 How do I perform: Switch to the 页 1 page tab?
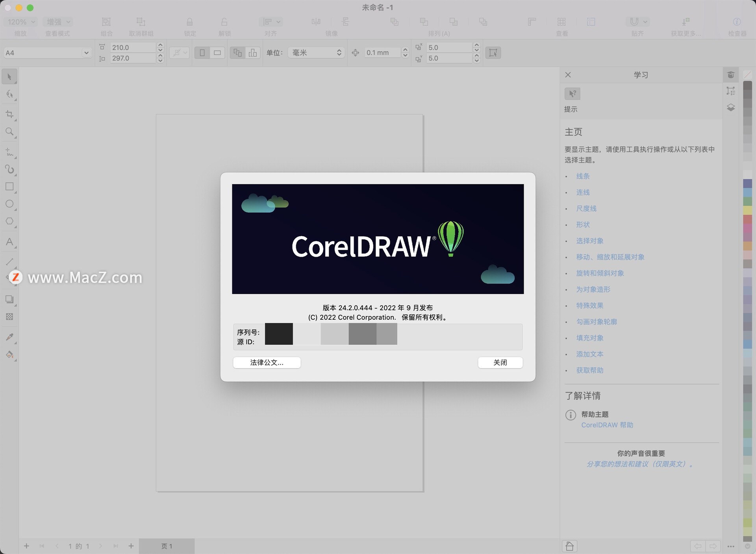coord(167,546)
